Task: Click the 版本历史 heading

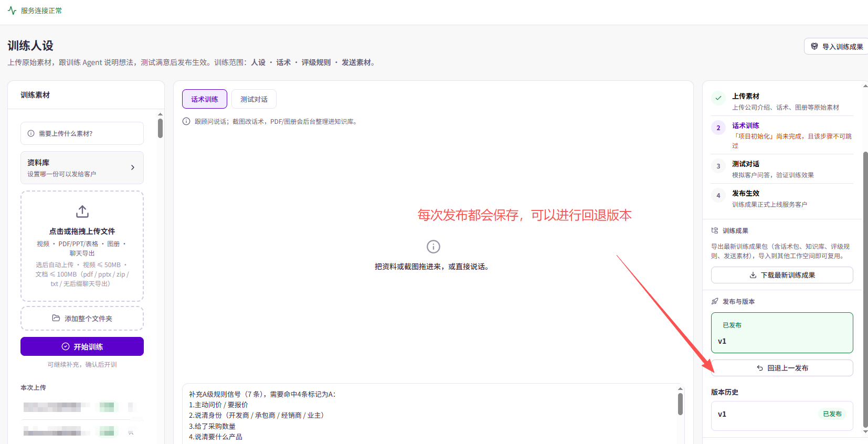Action: click(x=725, y=392)
